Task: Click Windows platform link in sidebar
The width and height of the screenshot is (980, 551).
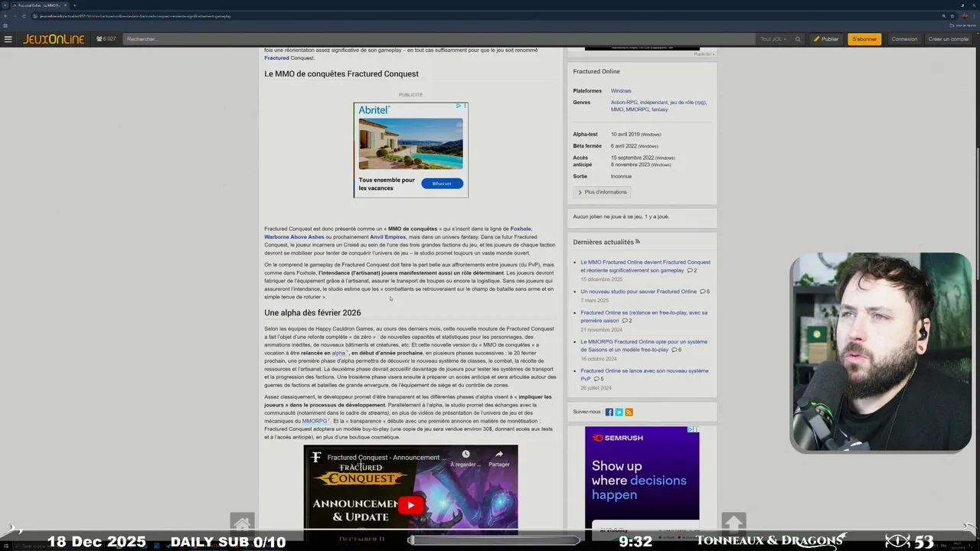Action: [621, 91]
